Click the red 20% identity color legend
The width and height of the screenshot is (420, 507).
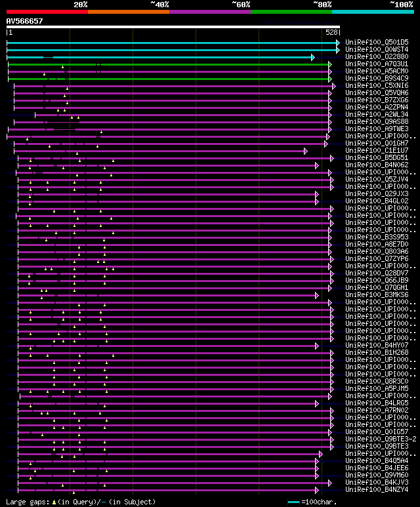(47, 12)
